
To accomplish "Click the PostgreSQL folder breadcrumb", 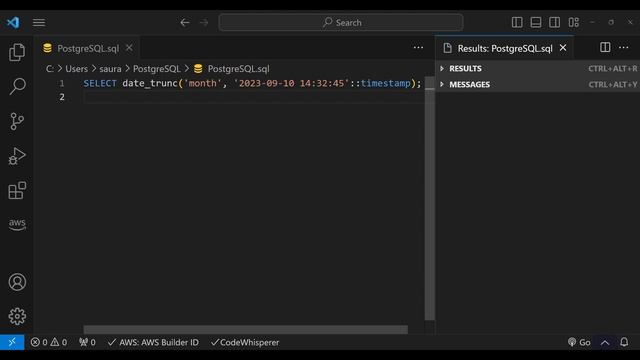I will pos(157,69).
